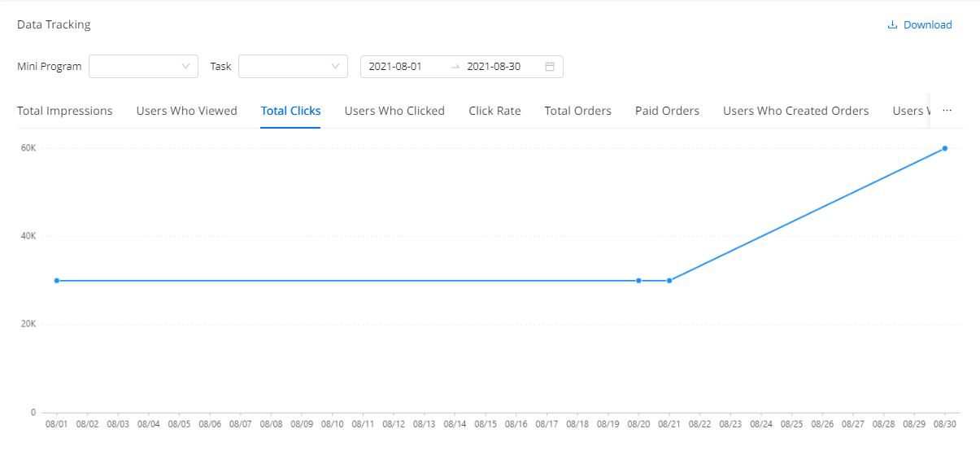Image resolution: width=980 pixels, height=455 pixels.
Task: Click the 08/30 data point at 60K
Action: pos(945,148)
